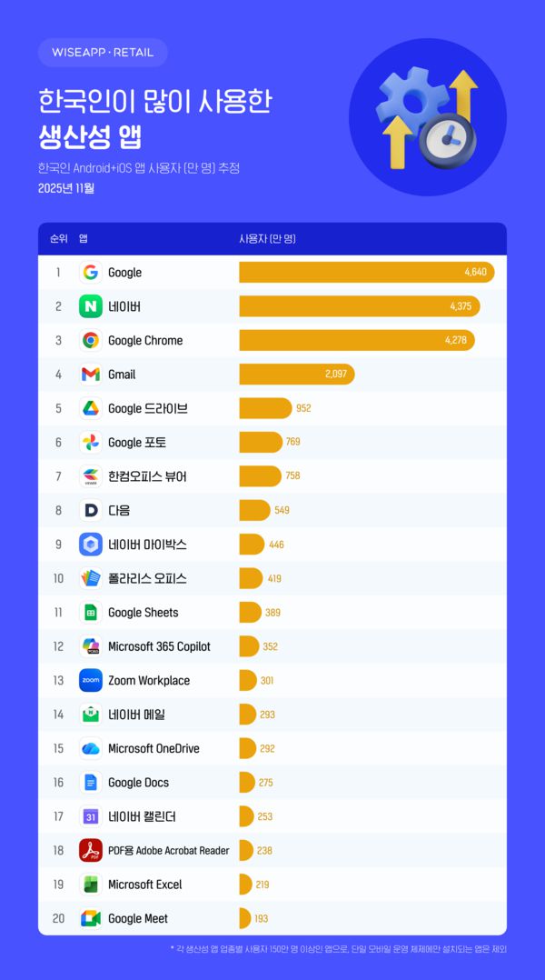Image resolution: width=545 pixels, height=980 pixels.
Task: Click the Gmail envelope icon
Action: (x=90, y=375)
